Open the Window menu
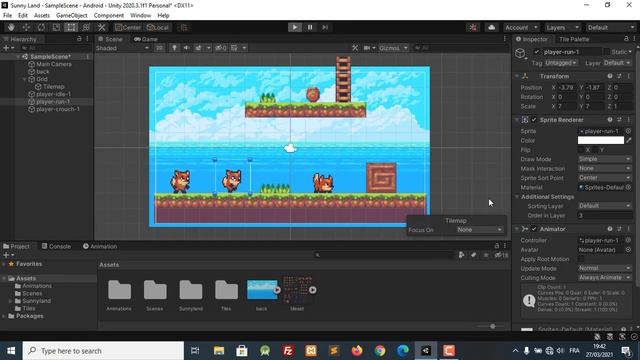 pyautogui.click(x=140, y=16)
